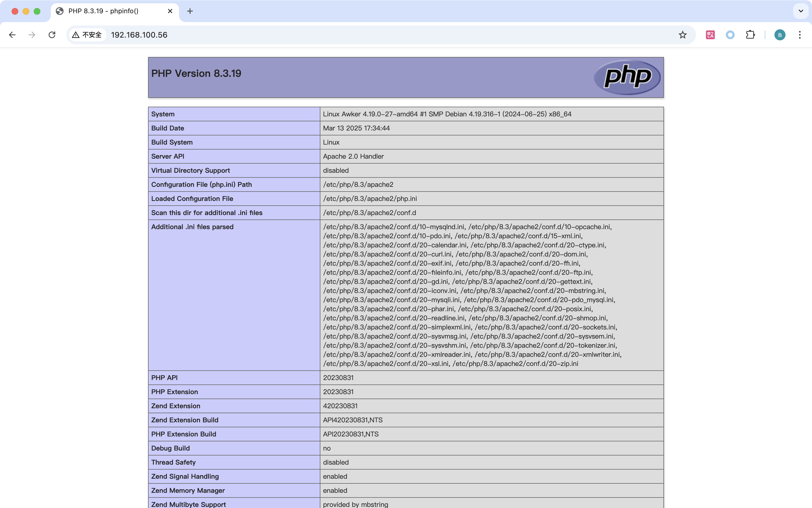Click the PHP Version 8.3.19 heading

196,74
